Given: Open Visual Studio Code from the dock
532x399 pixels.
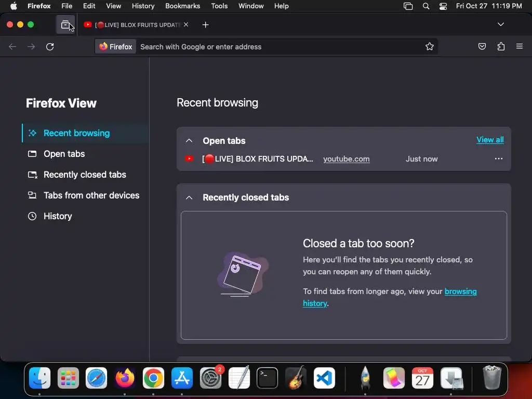Looking at the screenshot, I should [x=324, y=378].
